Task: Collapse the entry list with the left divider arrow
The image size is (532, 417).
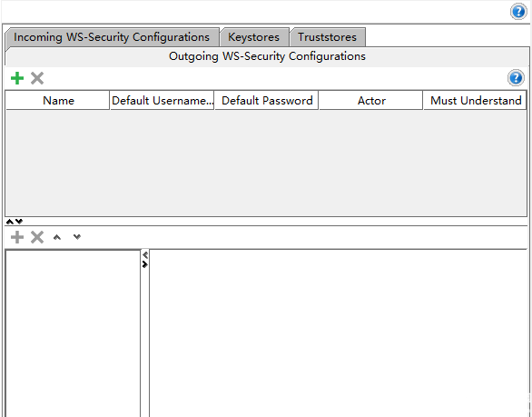Action: [x=145, y=254]
